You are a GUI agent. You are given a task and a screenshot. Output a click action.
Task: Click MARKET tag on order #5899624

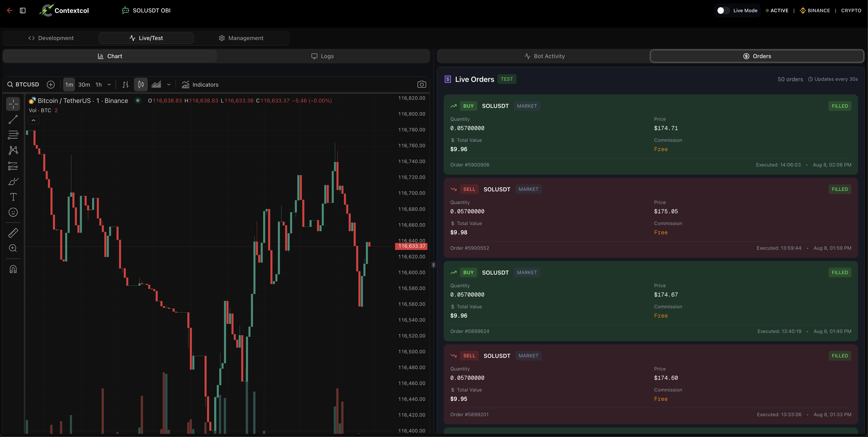(x=527, y=273)
